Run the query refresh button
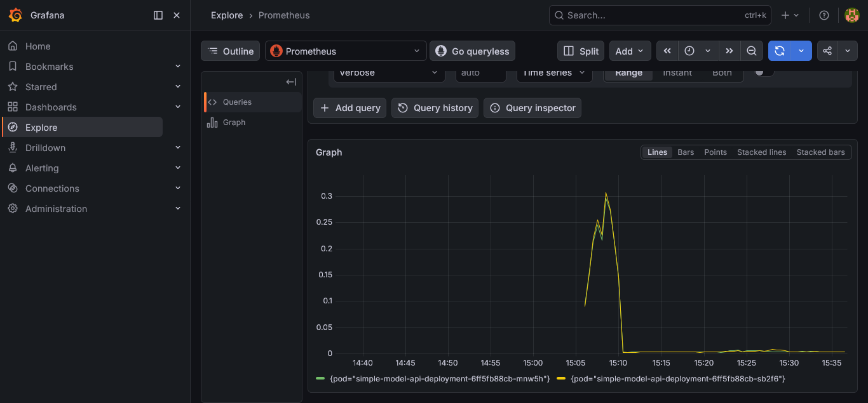 [780, 51]
